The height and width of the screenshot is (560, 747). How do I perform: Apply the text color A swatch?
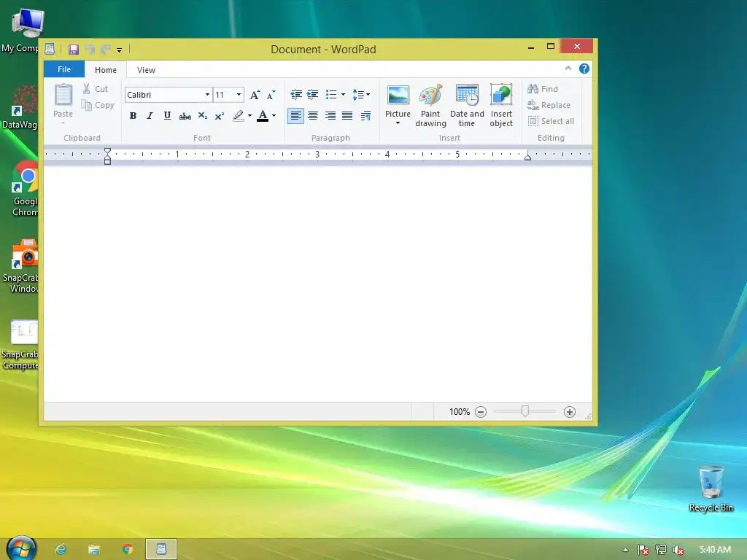click(263, 116)
